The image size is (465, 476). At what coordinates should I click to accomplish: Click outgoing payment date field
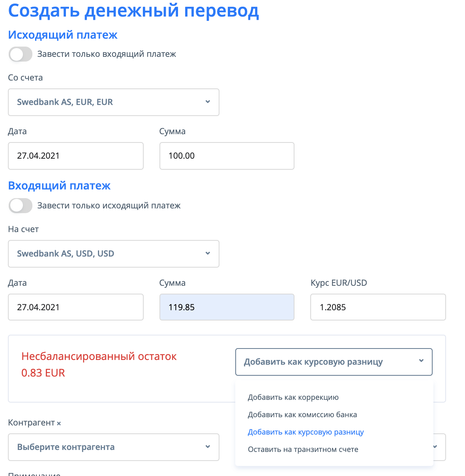(75, 156)
